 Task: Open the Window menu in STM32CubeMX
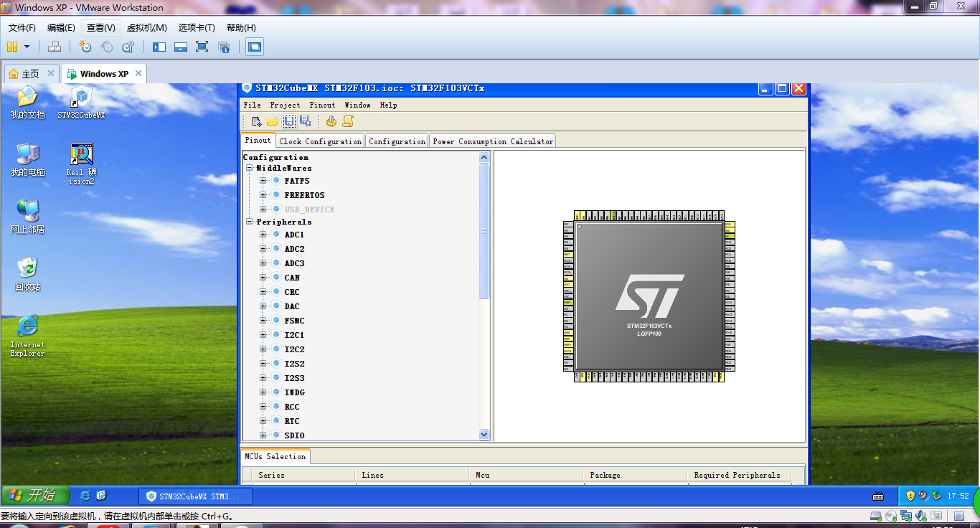(x=357, y=105)
